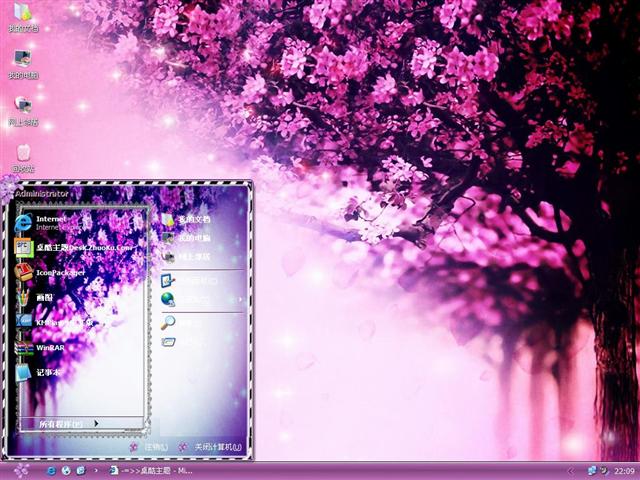The width and height of the screenshot is (640, 480).
Task: Click the Run icon in Start menu
Action: [x=168, y=342]
